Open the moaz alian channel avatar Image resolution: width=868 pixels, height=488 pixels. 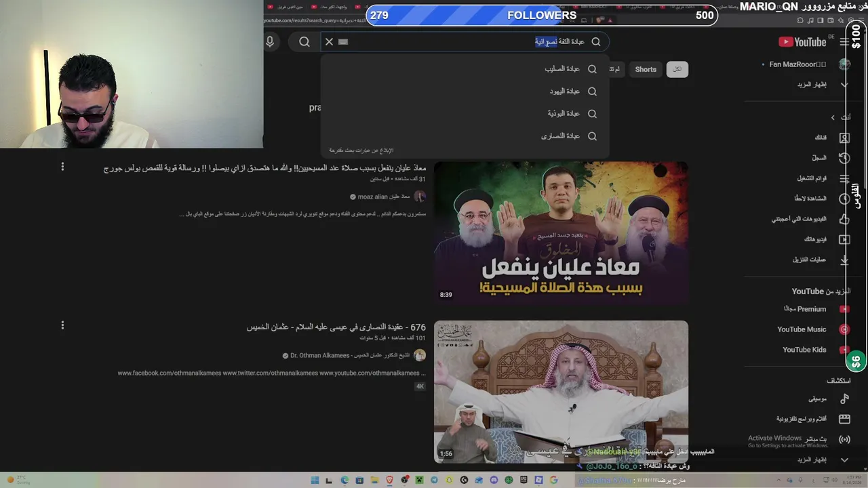pos(420,197)
